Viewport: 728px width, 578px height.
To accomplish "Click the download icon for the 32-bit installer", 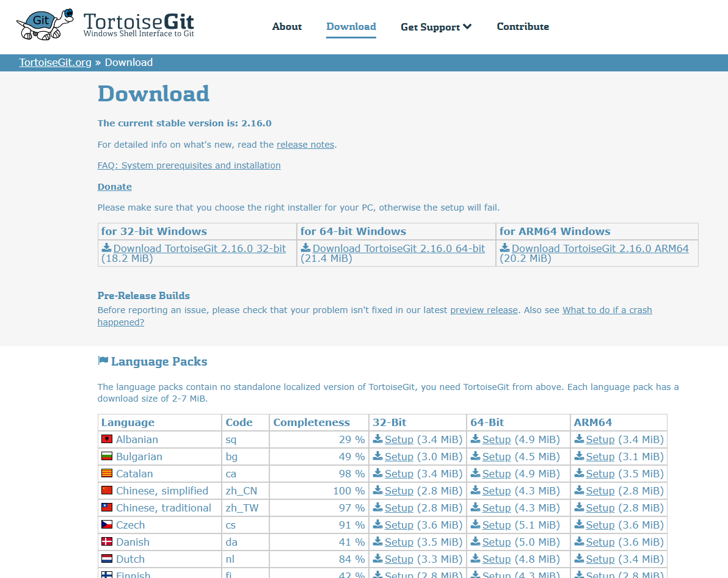I will coord(107,248).
